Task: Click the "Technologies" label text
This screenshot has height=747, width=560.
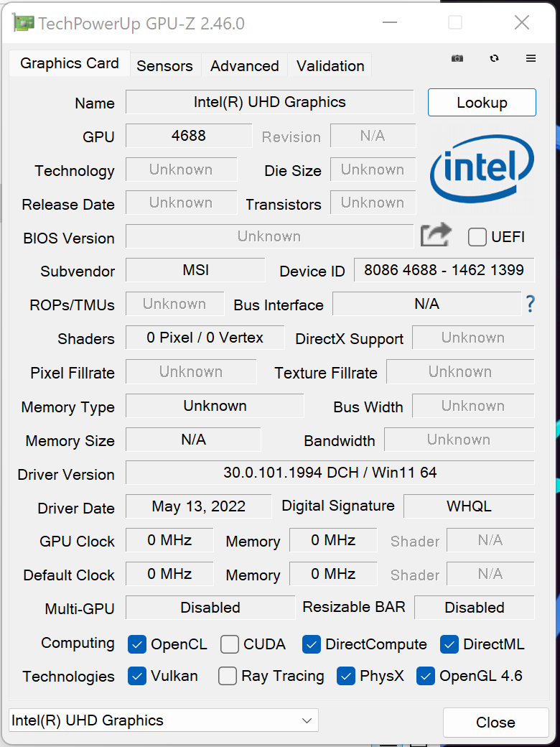Action: [x=69, y=677]
